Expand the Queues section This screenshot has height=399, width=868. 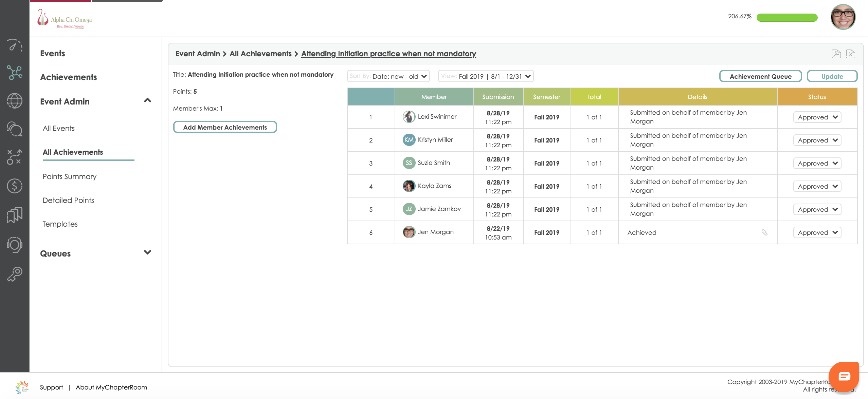[x=147, y=253]
